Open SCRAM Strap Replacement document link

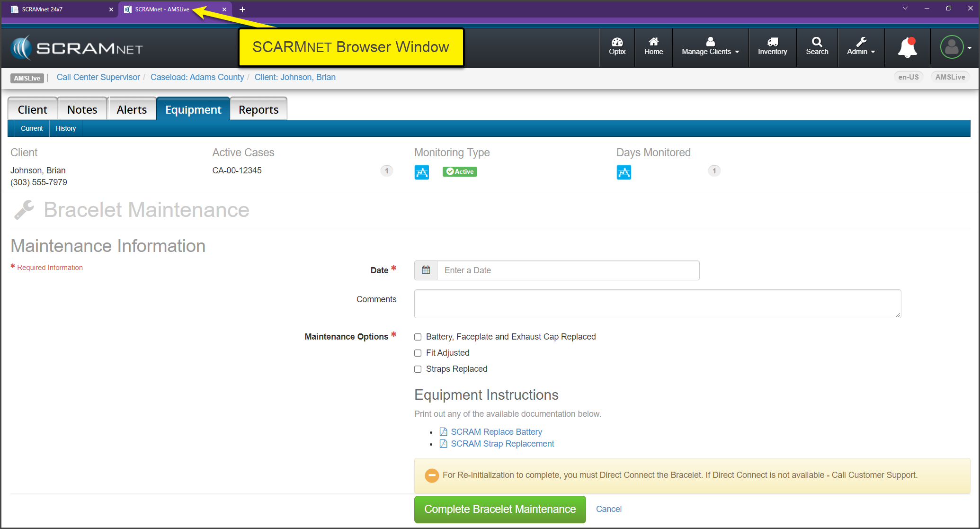(x=502, y=444)
